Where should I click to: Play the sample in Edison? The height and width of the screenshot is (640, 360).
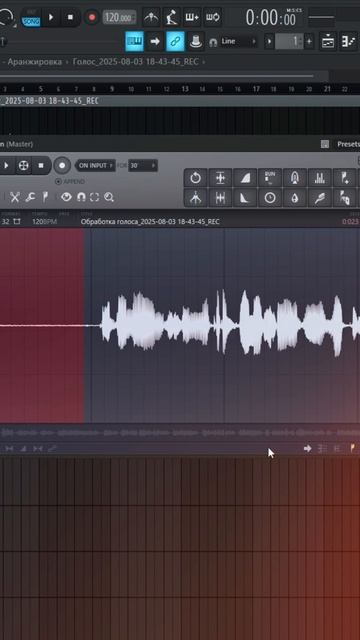click(x=6, y=165)
